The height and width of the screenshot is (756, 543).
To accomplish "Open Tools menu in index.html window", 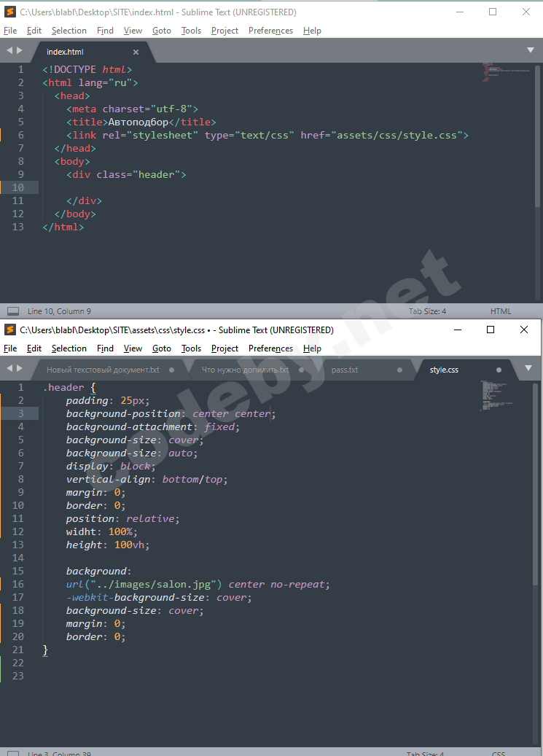I will [x=191, y=31].
